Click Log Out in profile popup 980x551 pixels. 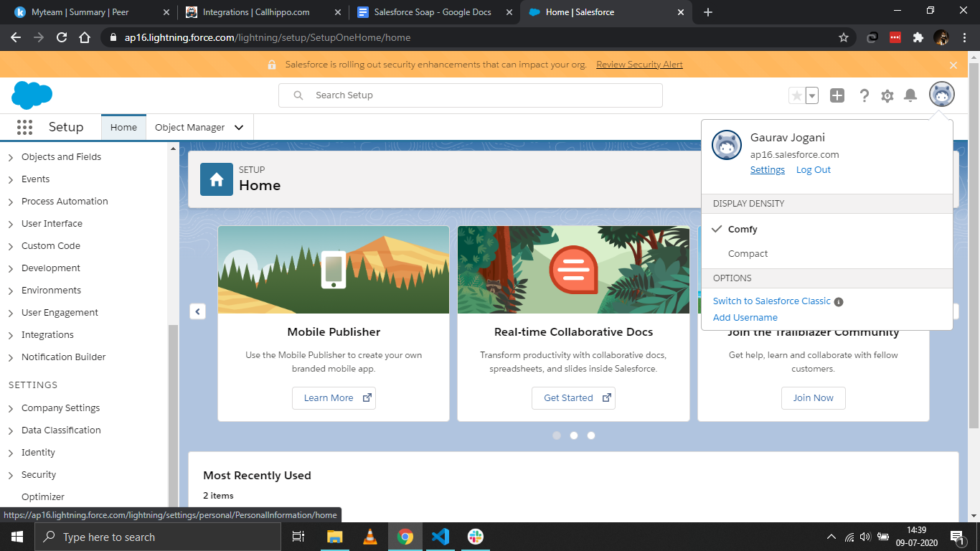pos(814,170)
